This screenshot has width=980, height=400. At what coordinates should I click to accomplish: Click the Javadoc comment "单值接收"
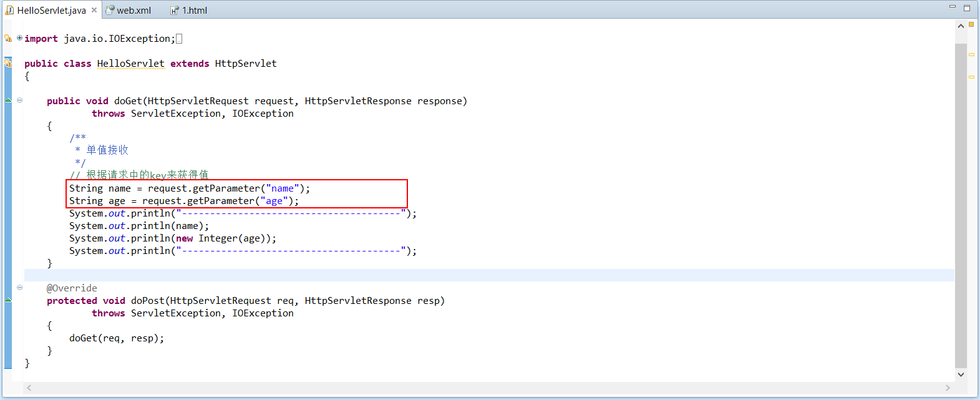107,150
